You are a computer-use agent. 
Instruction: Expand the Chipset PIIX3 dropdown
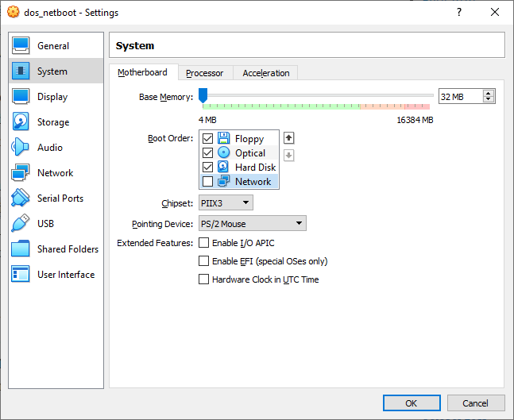click(x=226, y=202)
